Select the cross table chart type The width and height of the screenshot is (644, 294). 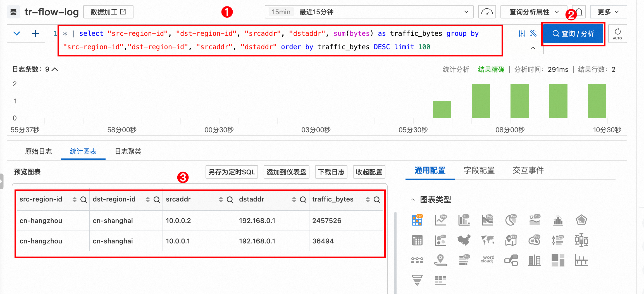[440, 280]
